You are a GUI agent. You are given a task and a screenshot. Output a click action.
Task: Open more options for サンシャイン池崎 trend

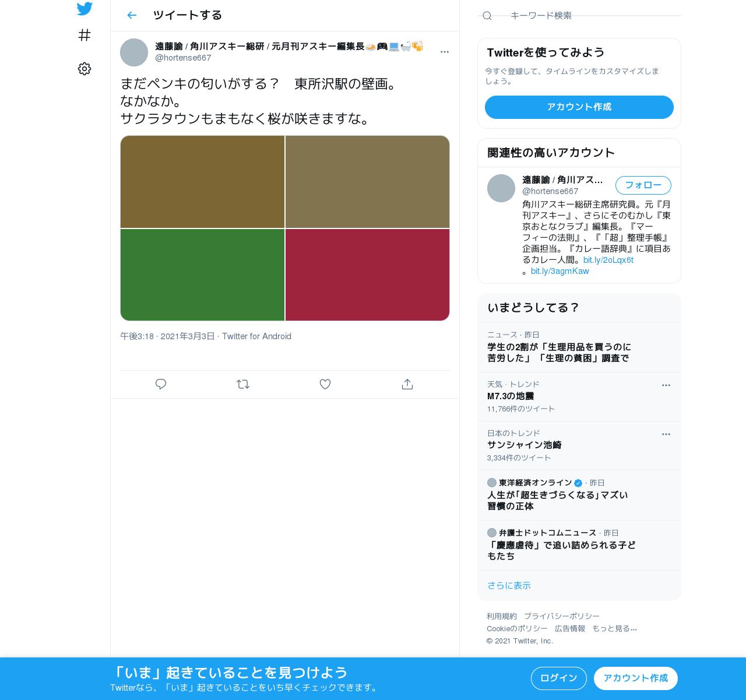point(666,434)
